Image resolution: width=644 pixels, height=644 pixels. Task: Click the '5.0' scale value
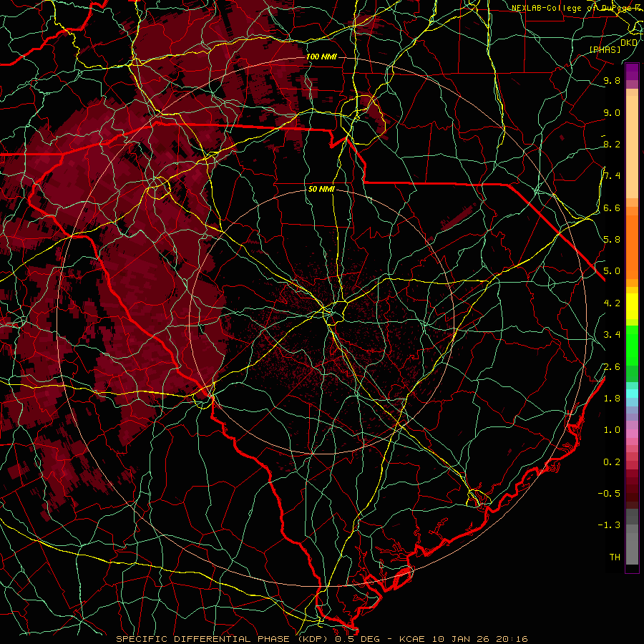tap(612, 271)
